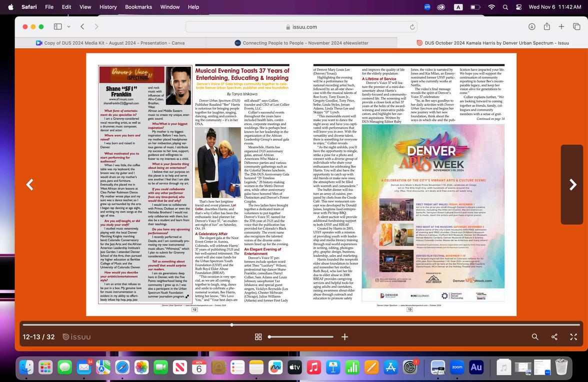This screenshot has width=588, height=382.
Task: Open the Edit menu
Action: point(66,7)
